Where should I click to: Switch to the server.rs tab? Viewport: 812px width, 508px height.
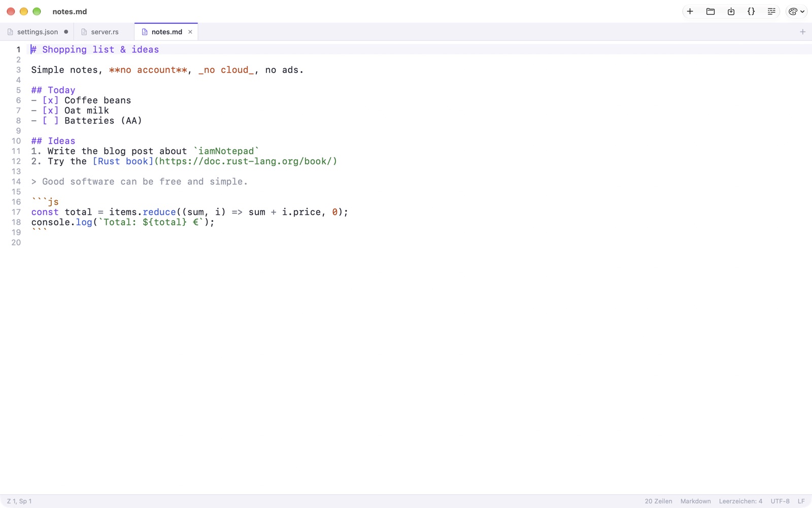click(105, 32)
